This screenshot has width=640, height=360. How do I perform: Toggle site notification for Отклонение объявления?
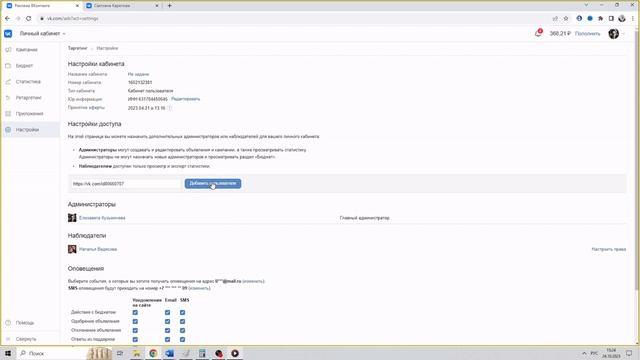(x=135, y=331)
